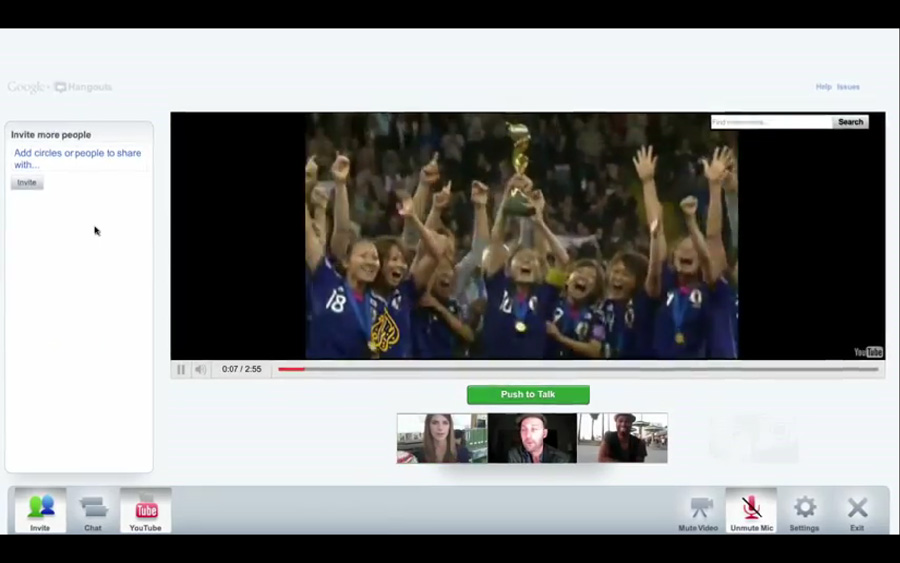The height and width of the screenshot is (563, 900).
Task: Open the YouTube sharing icon
Action: click(x=146, y=510)
